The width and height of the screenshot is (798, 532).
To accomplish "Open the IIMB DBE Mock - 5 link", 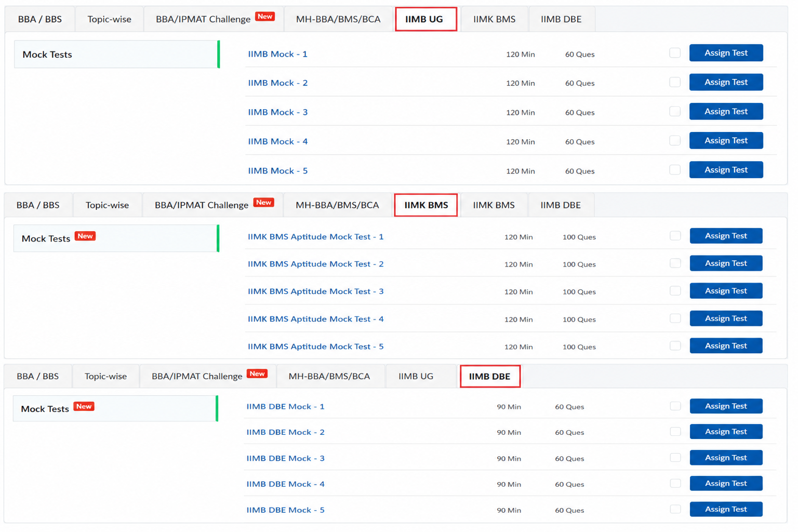I will (285, 510).
